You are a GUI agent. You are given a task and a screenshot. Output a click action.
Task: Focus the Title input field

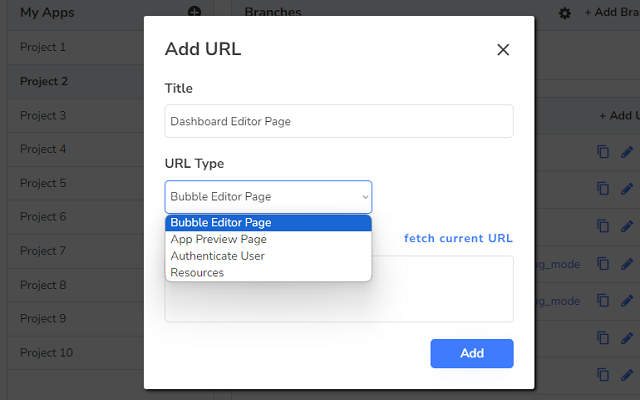click(339, 122)
